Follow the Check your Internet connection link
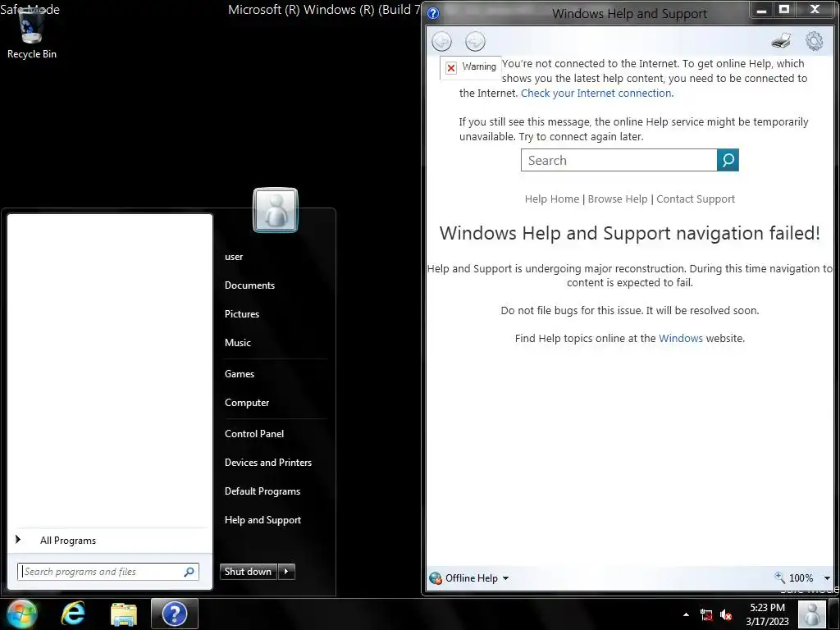 597,94
